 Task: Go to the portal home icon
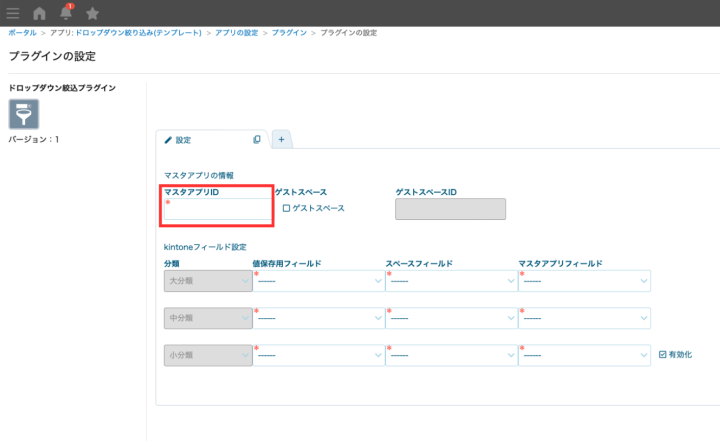click(x=40, y=13)
